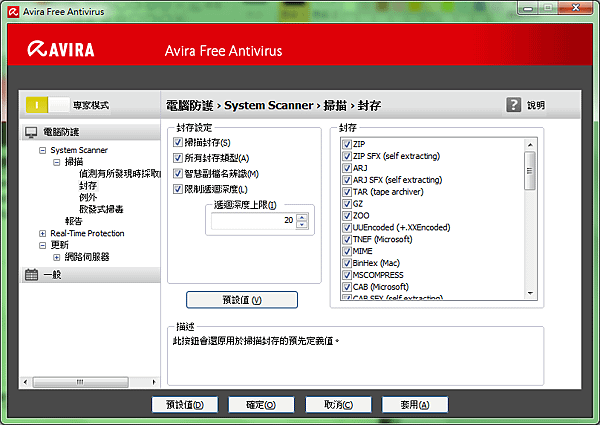The height and width of the screenshot is (425, 600).
Task: Click the help question mark icon
Action: coord(514,104)
